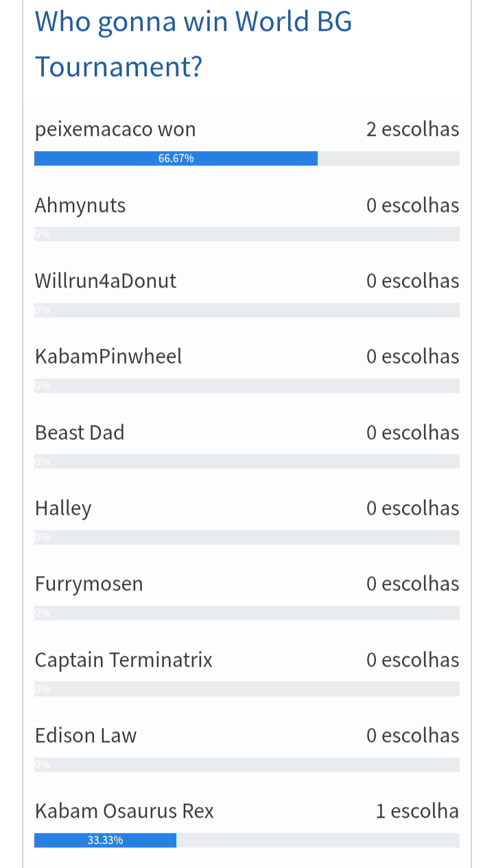Screen dimensions: 494x868
Task: Click the "2 escolhas" vote count
Action: [412, 130]
